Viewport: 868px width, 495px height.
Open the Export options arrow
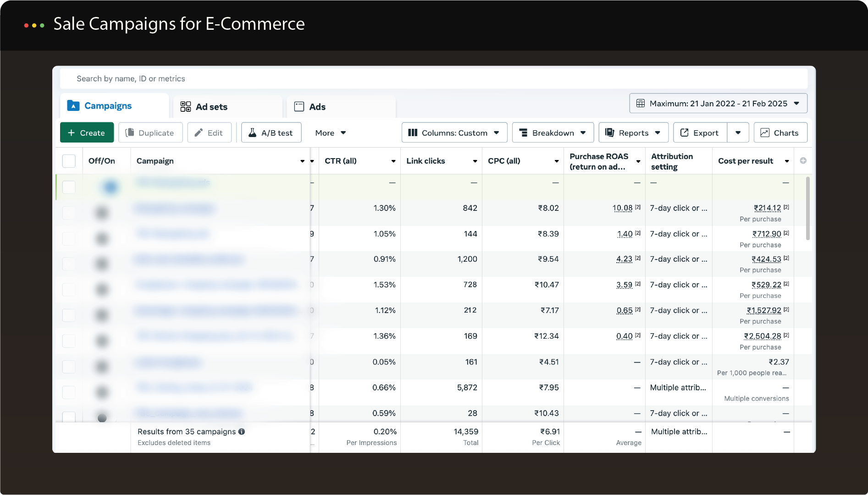(x=738, y=132)
